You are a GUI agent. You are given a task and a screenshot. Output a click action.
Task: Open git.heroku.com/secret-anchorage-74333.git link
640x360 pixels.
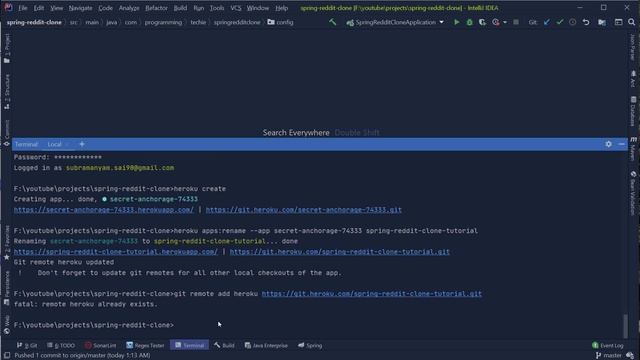[x=304, y=210]
